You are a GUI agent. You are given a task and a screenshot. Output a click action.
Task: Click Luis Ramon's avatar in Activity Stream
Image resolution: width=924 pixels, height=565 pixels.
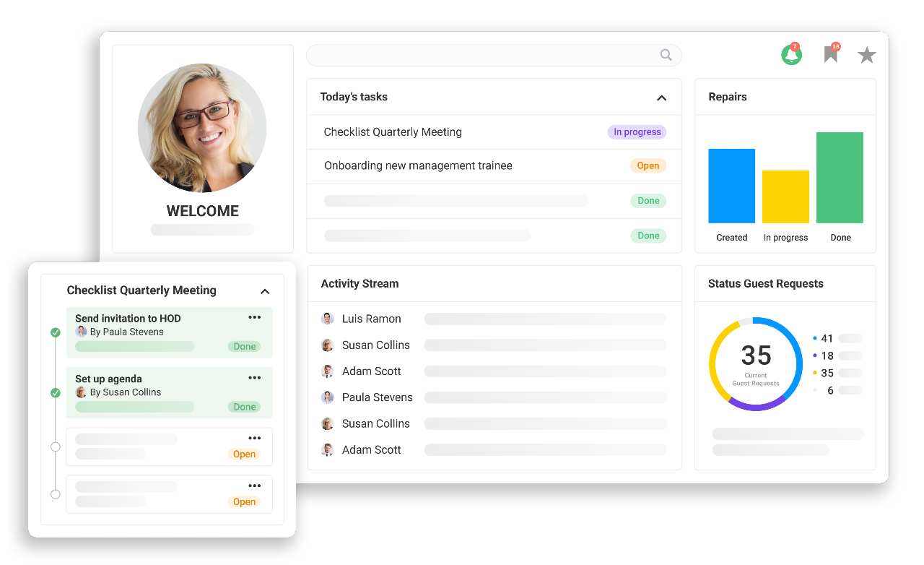[327, 319]
